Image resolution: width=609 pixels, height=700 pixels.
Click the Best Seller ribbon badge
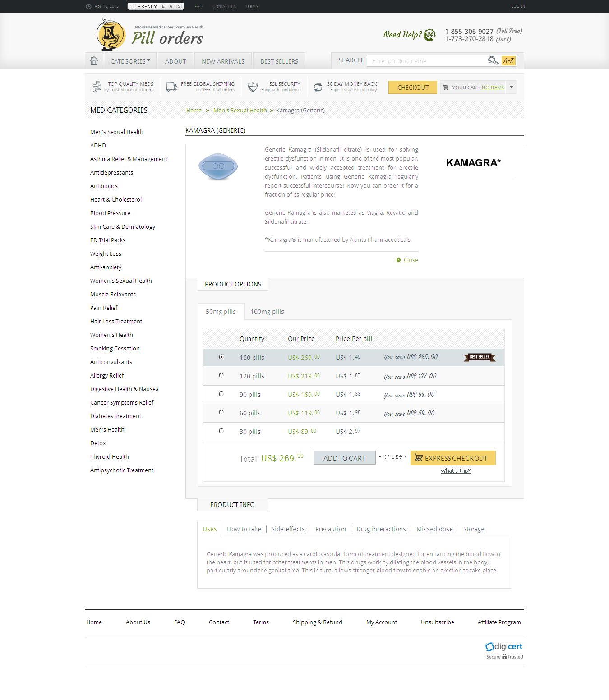tap(480, 357)
